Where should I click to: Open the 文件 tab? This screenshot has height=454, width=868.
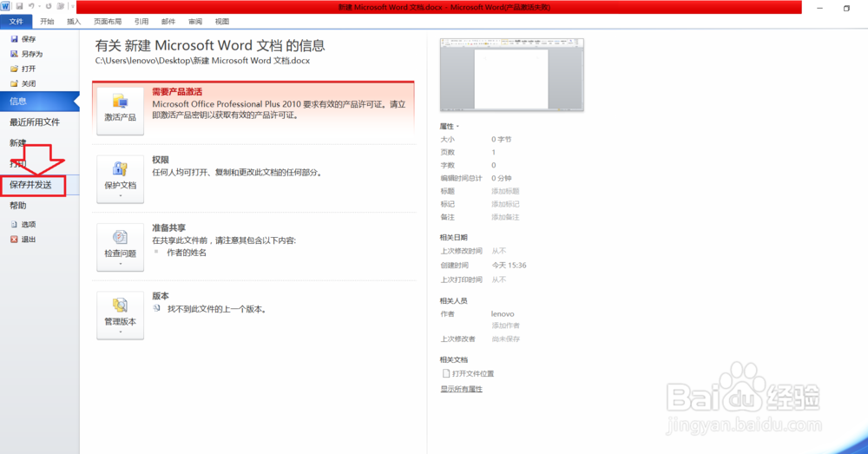pyautogui.click(x=16, y=21)
